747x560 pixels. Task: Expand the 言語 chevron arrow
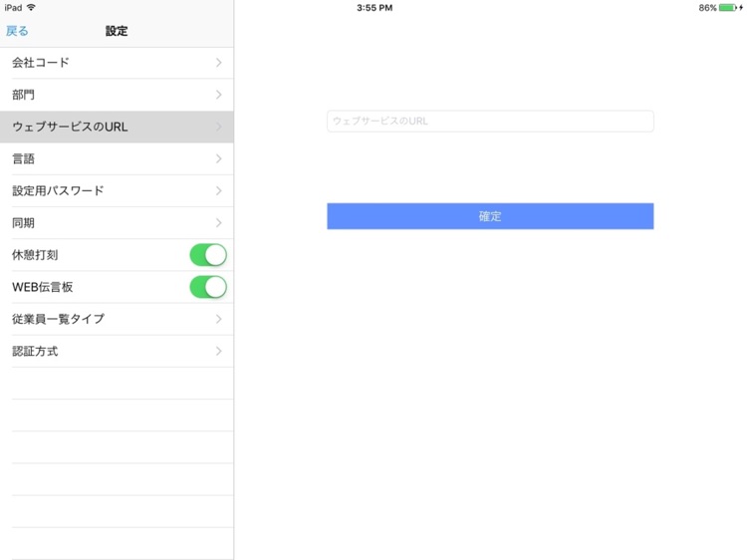pos(219,158)
